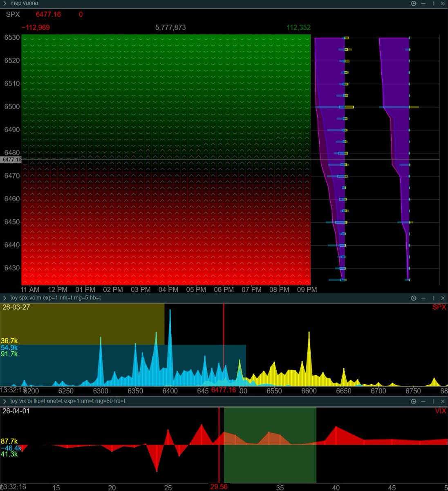The image size is (448, 491).
Task: Click the 6300 strike label on SPX volume axis
Action: point(101,391)
